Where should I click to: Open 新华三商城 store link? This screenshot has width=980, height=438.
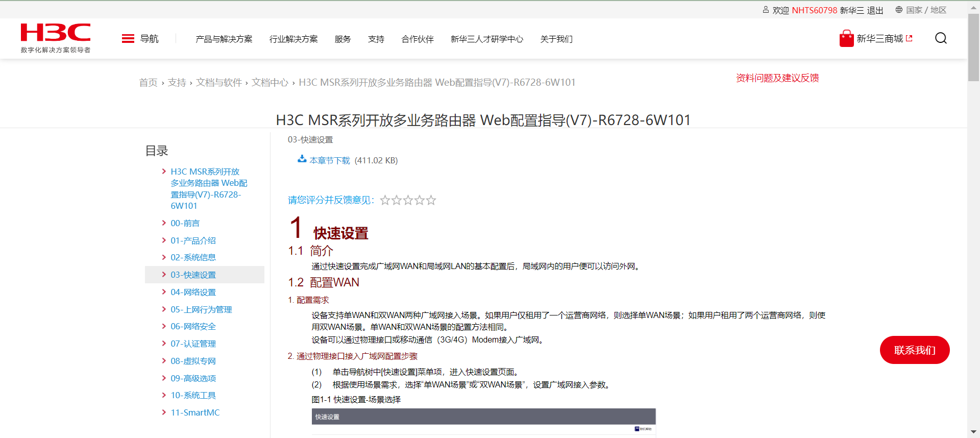[x=880, y=38]
